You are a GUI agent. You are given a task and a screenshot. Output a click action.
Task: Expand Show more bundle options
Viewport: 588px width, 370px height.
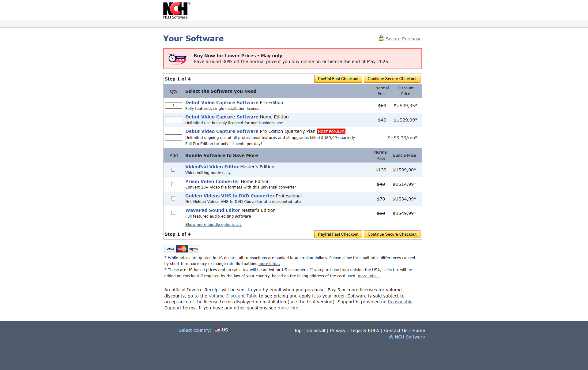[213, 224]
